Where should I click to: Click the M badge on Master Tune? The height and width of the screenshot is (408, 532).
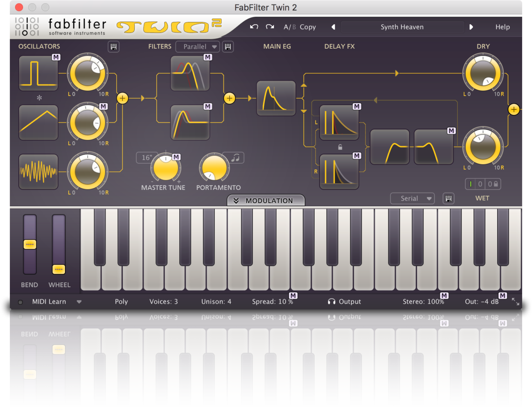pos(176,157)
